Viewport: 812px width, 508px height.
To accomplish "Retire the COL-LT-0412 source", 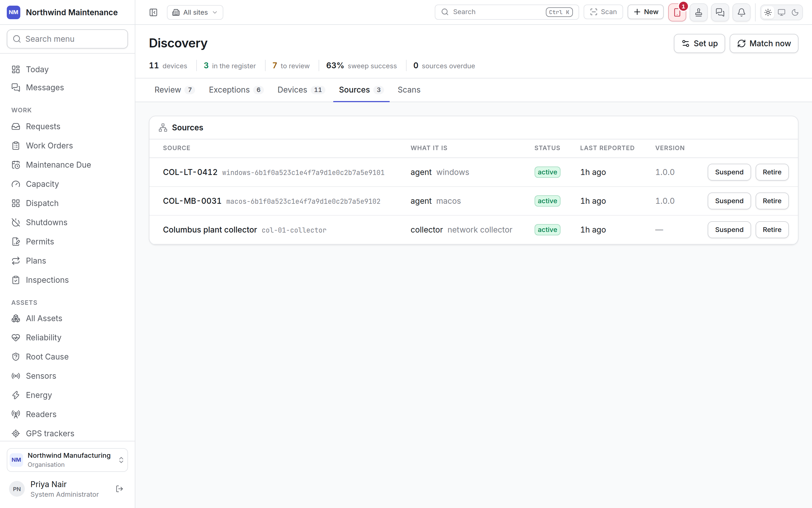I will click(772, 172).
